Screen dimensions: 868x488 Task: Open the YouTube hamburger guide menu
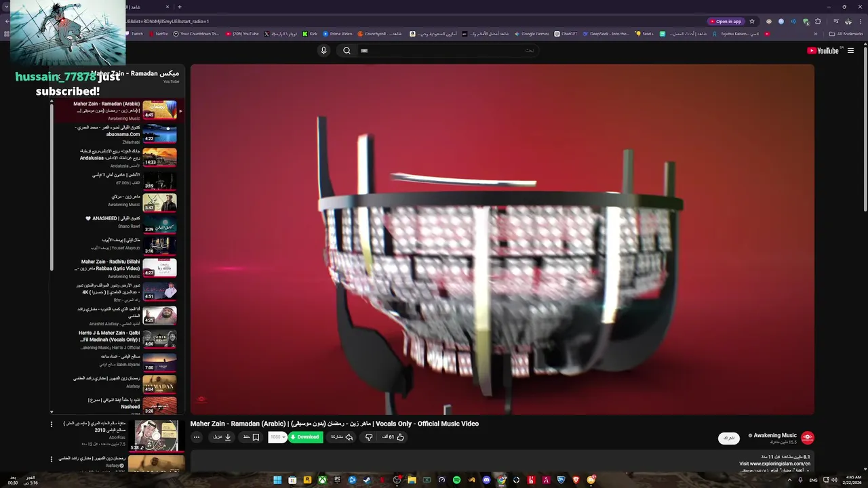pos(851,51)
